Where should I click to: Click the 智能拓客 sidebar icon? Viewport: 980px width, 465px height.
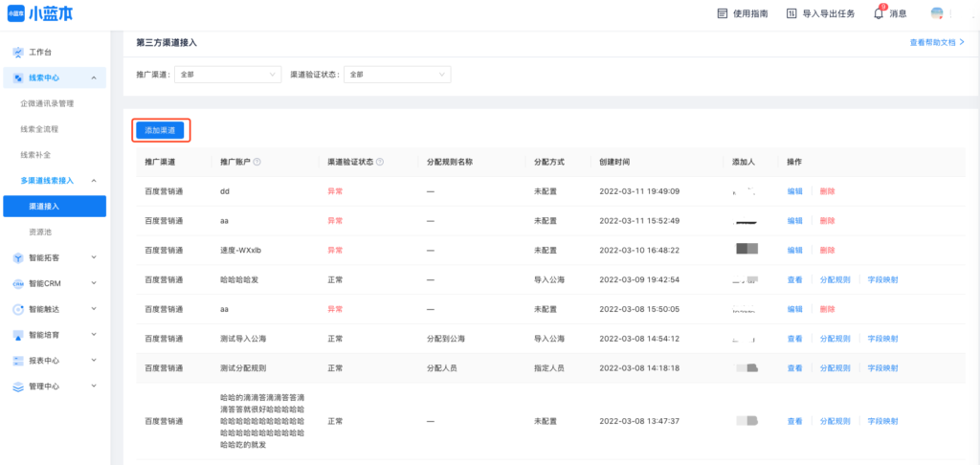(x=18, y=257)
